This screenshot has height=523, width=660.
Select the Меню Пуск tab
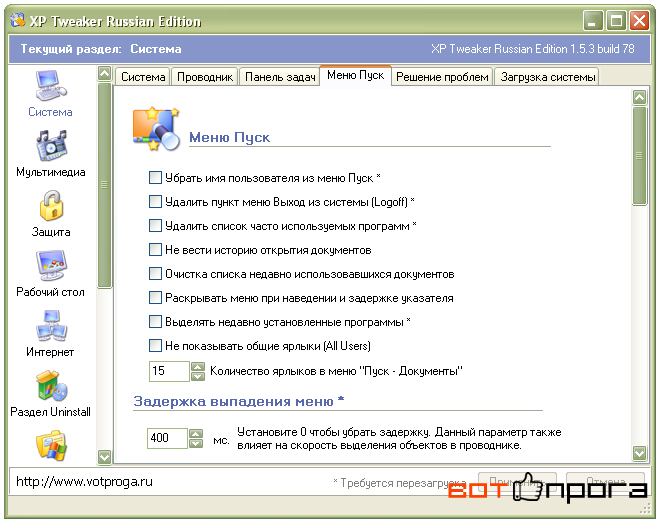[x=356, y=75]
